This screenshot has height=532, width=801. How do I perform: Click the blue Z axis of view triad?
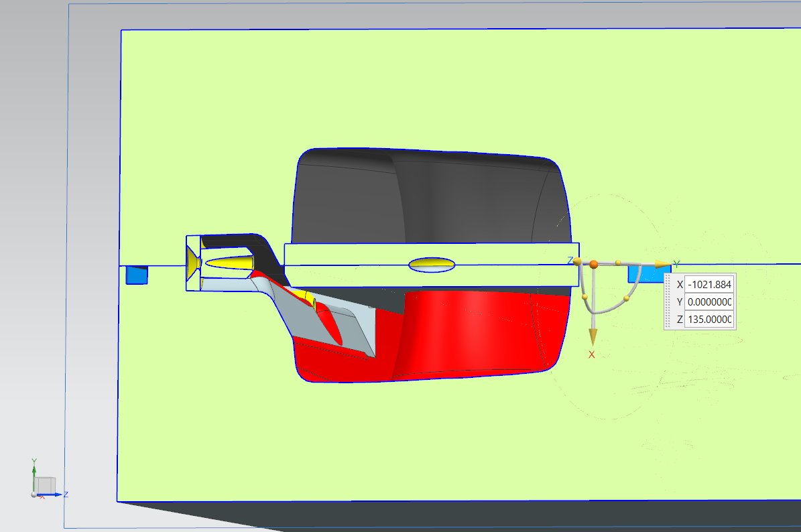57,494
